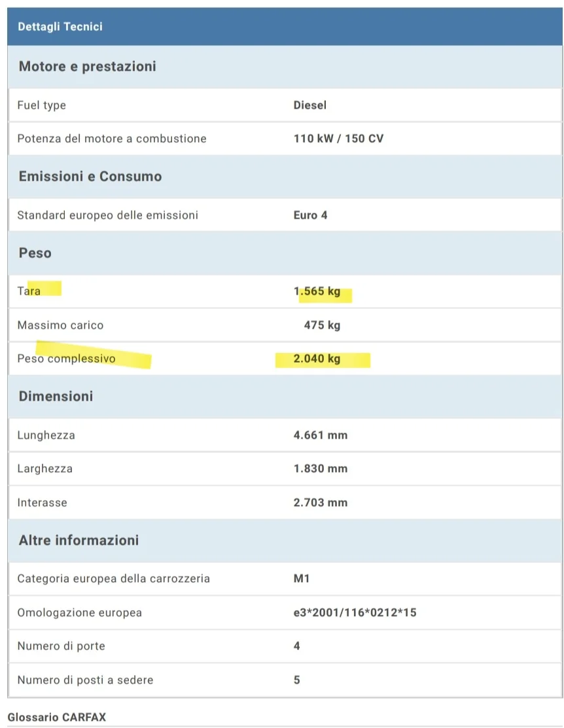This screenshot has height=728, width=564.
Task: Click the Peso section header
Action: pos(35,253)
